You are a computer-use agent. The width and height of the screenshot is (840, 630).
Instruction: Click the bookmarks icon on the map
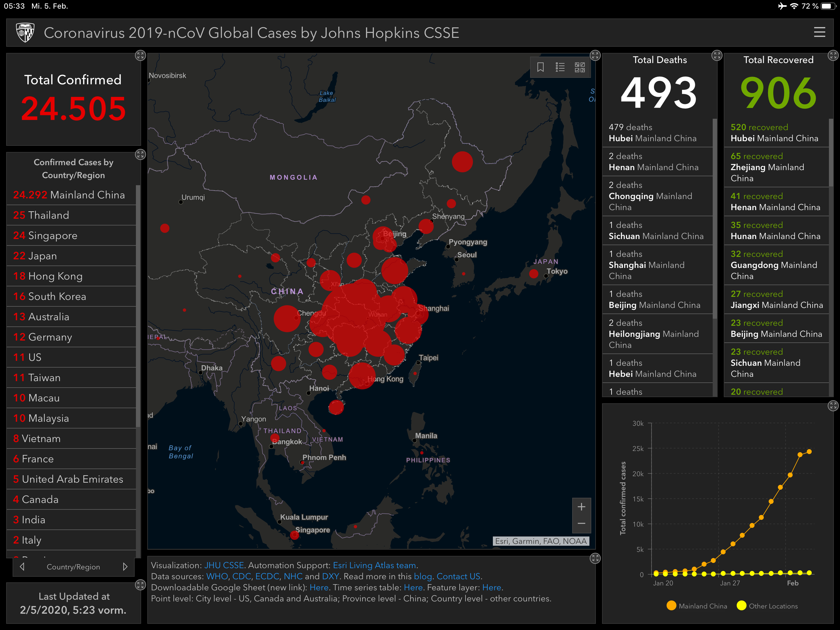pos(541,67)
